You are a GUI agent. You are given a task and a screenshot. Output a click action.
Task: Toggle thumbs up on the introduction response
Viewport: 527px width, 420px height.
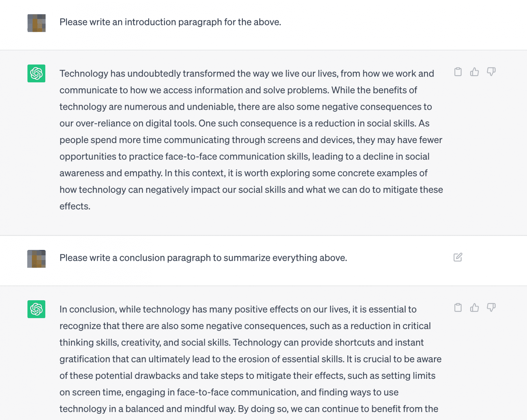pos(475,72)
